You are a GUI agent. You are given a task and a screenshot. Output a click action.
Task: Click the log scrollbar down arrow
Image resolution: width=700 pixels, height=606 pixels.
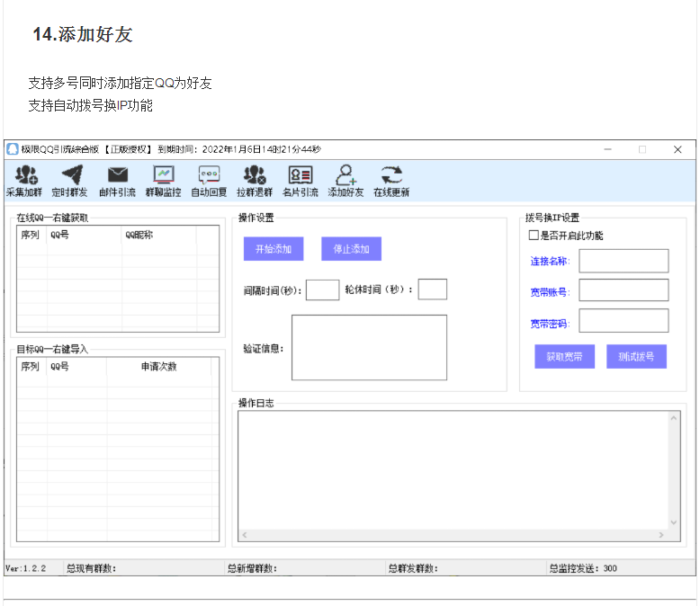674,522
